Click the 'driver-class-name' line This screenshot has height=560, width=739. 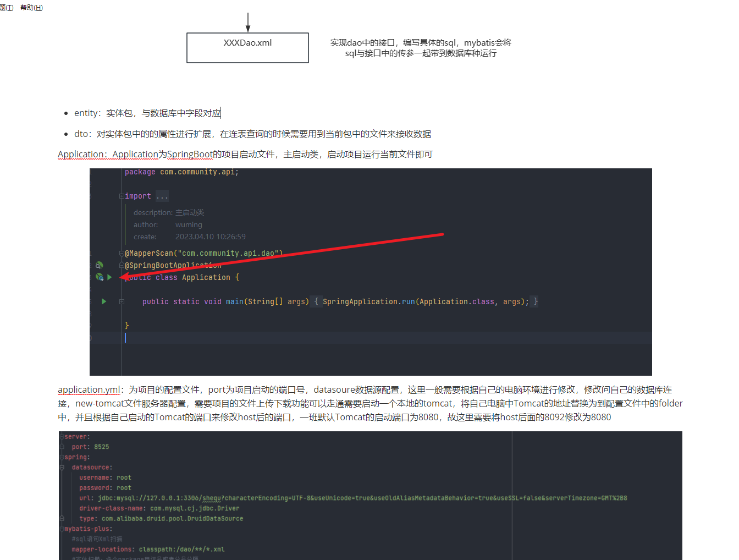(159, 509)
